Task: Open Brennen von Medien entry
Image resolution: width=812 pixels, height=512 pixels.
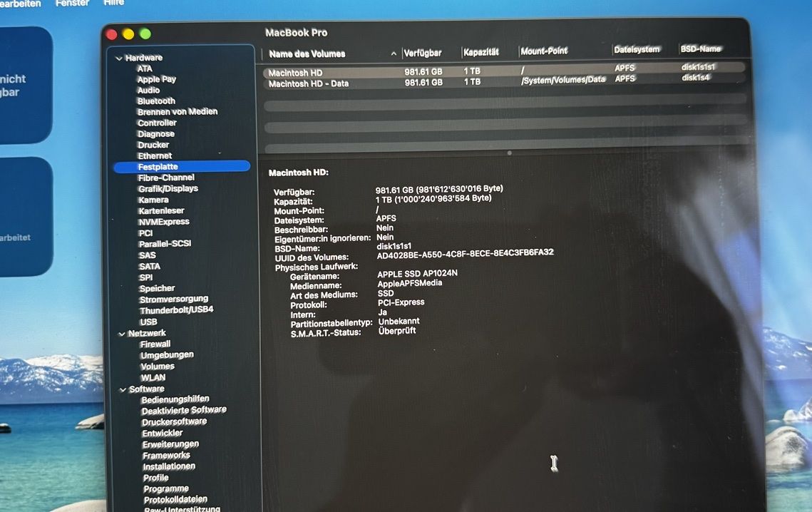Action: coord(177,112)
